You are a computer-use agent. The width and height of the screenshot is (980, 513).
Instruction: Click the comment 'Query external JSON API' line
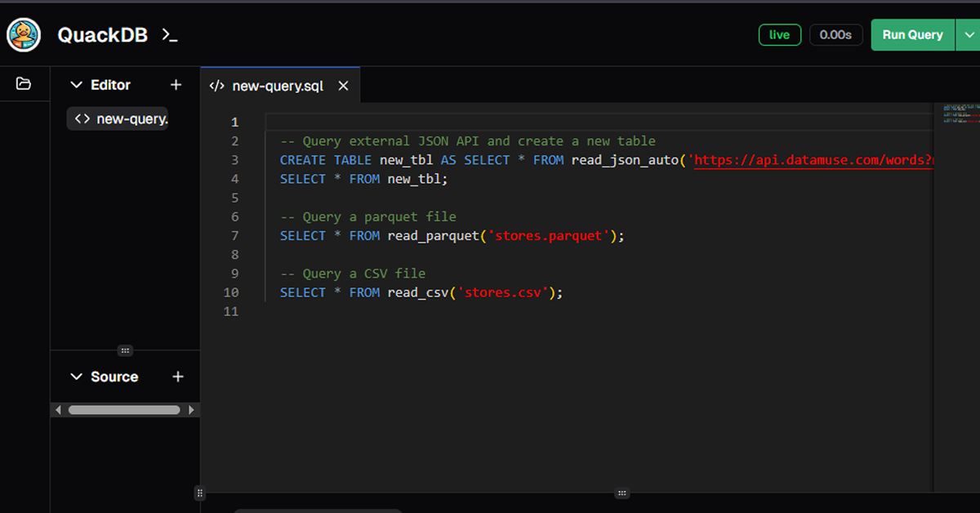468,141
